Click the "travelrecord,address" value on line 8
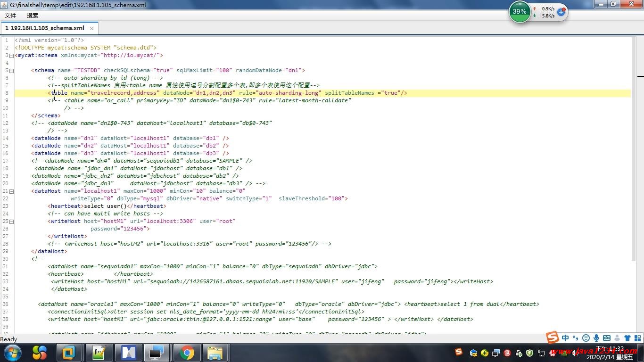The height and width of the screenshot is (362, 644). tap(124, 93)
